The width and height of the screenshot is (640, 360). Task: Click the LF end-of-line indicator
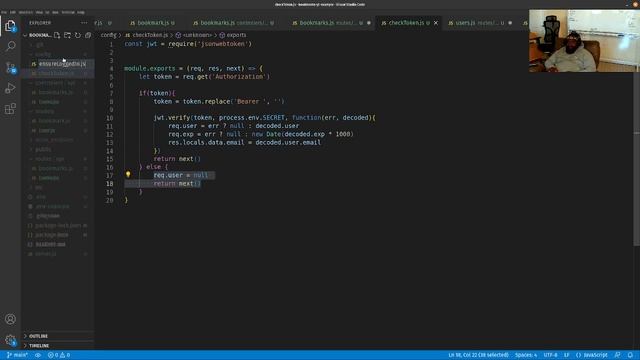[x=567, y=355]
